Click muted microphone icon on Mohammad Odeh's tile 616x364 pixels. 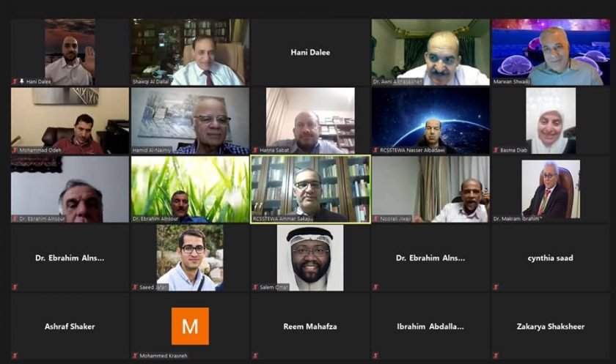15,150
